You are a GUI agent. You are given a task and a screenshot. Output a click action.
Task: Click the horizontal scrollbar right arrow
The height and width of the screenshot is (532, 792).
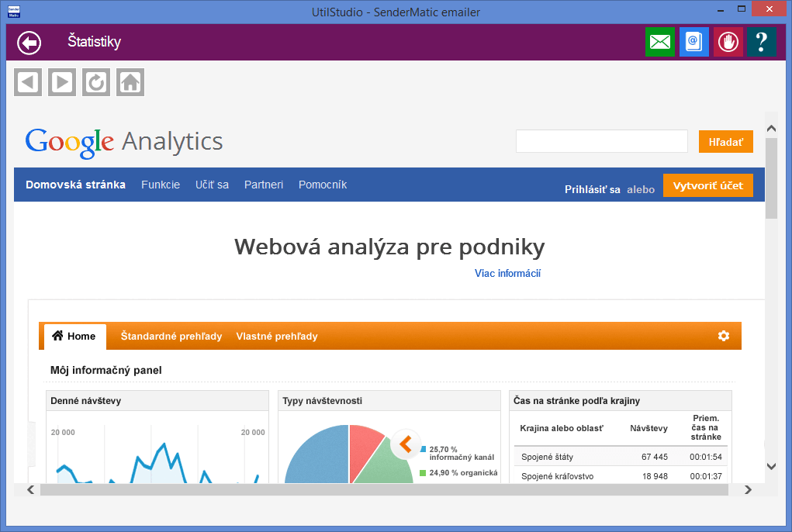(748, 489)
